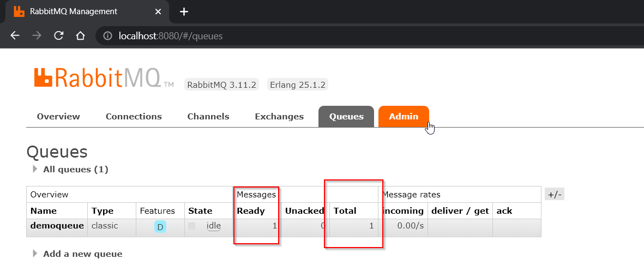This screenshot has height=265, width=644.
Task: Reload the page with refresh icon
Action: coord(58,36)
